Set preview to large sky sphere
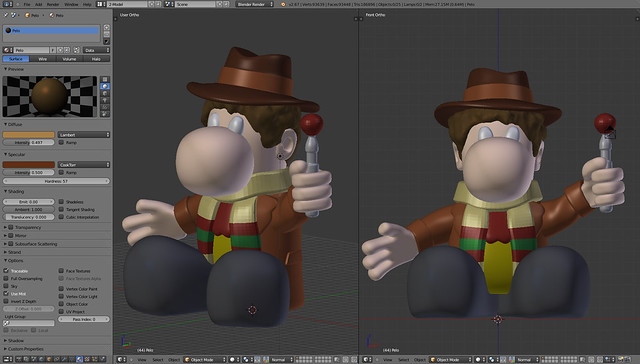 pos(105,114)
